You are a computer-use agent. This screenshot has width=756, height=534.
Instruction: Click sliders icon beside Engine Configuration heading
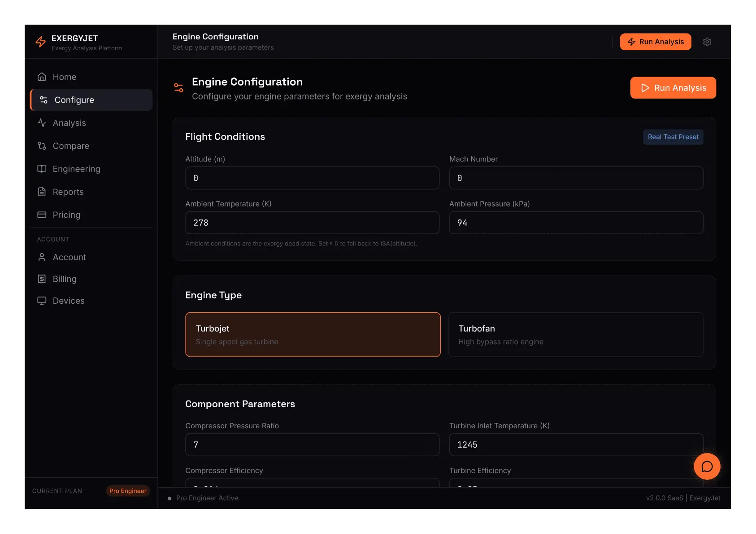(178, 88)
